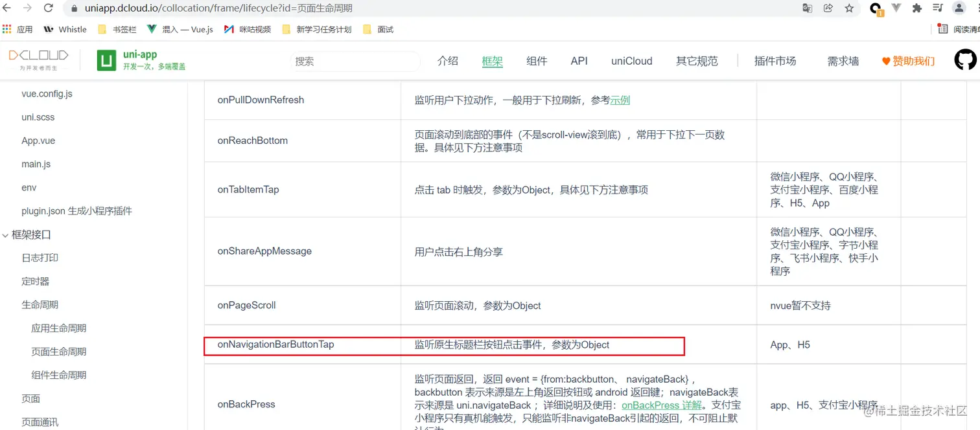
Task: Focus the 搜索 search box
Action: point(355,61)
